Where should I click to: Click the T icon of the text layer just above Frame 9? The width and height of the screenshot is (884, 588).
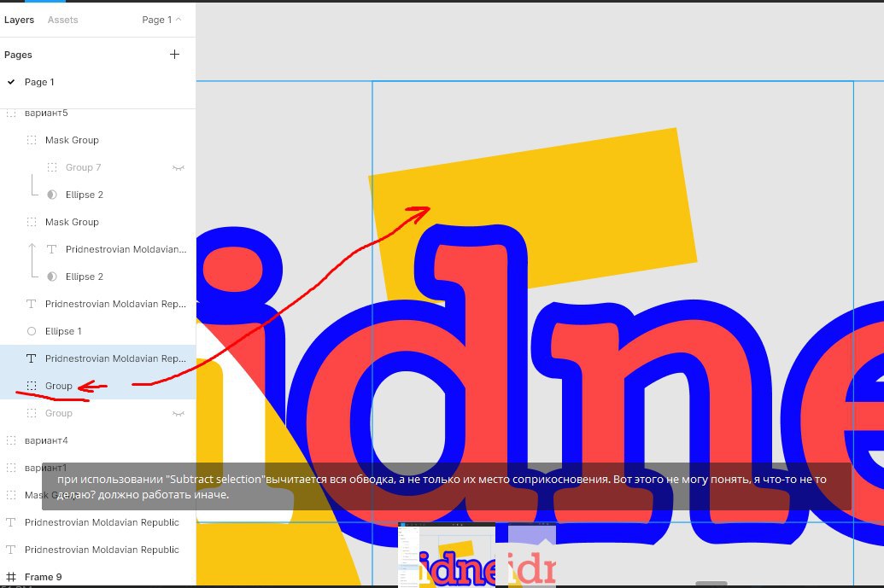coord(11,550)
